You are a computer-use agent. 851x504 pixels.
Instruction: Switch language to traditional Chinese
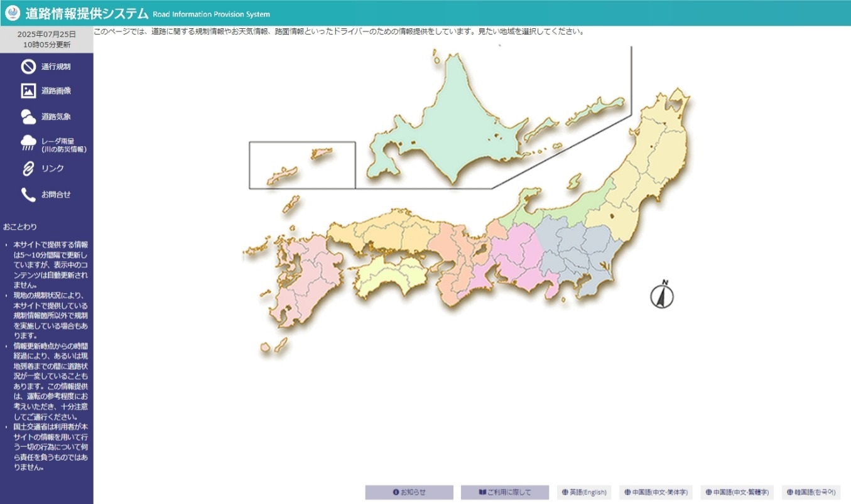point(737,492)
